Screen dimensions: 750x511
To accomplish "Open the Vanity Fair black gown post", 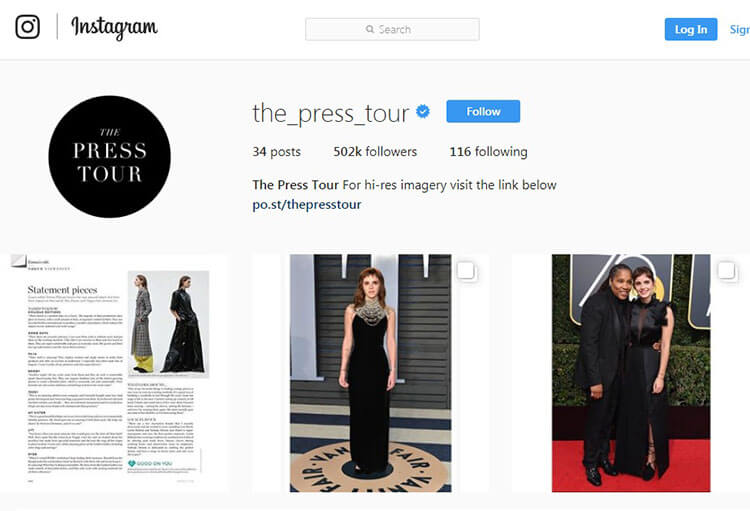I will pyautogui.click(x=371, y=373).
